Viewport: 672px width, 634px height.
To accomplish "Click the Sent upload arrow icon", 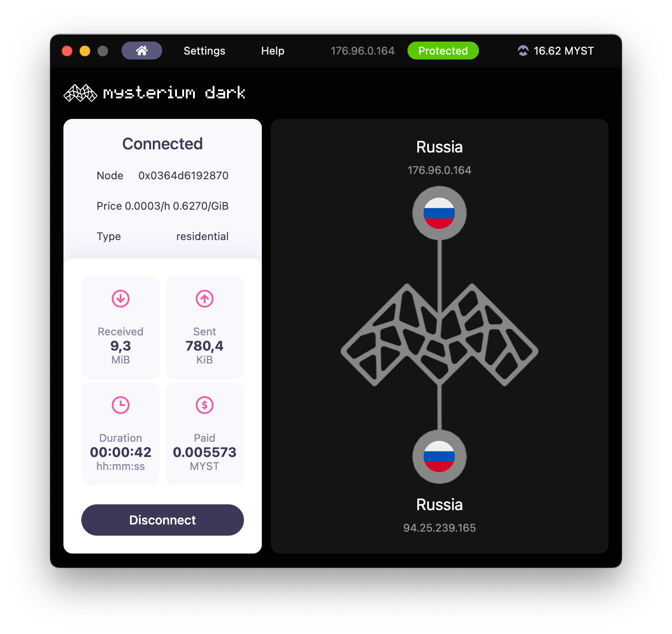I will [x=205, y=299].
